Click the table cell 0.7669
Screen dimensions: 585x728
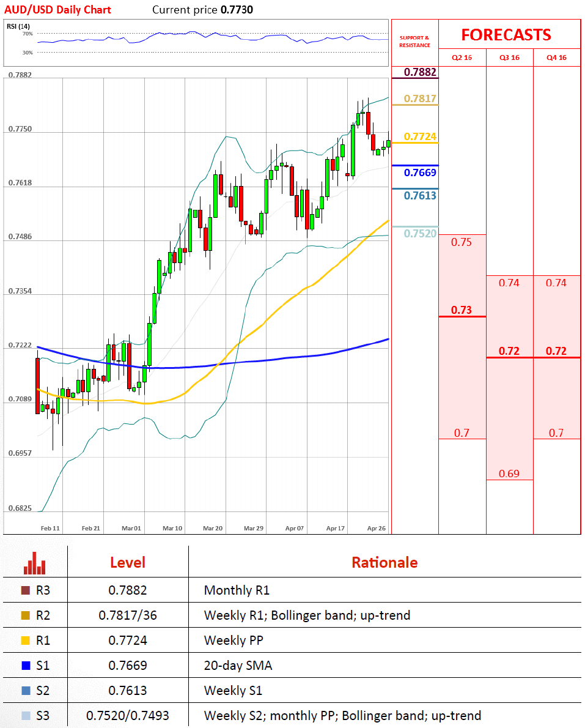(x=128, y=666)
